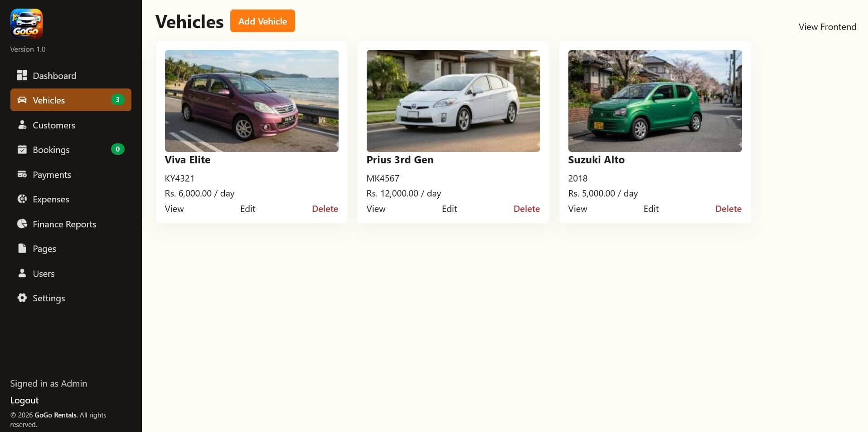Screen dimensions: 868x432
Task: Open the Expenses page
Action: pos(71,199)
